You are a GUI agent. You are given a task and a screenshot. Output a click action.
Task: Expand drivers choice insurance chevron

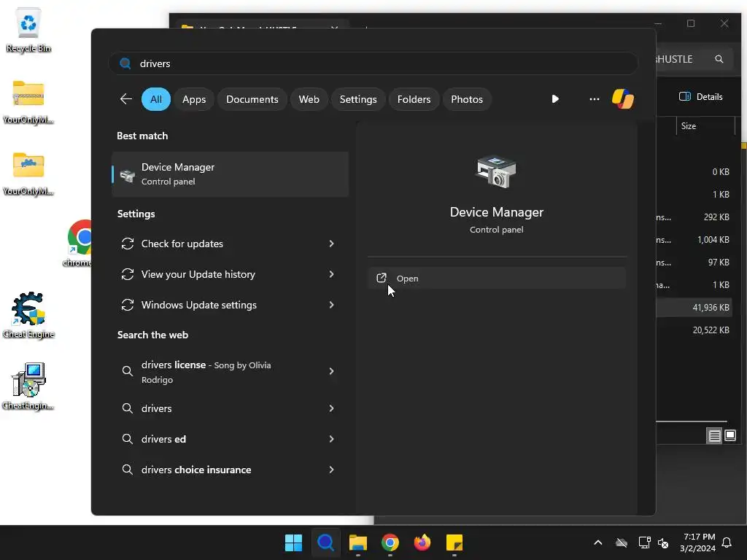pyautogui.click(x=332, y=470)
